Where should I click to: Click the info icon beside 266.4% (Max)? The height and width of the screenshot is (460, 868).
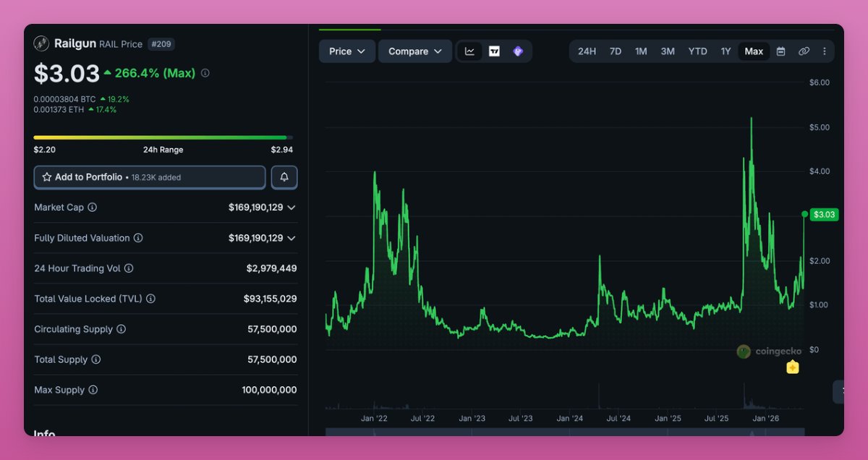click(205, 73)
